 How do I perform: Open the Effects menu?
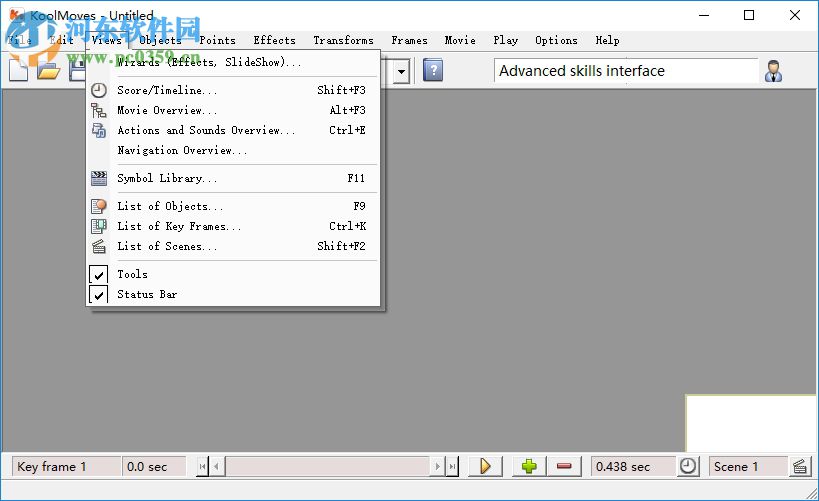click(x=274, y=40)
